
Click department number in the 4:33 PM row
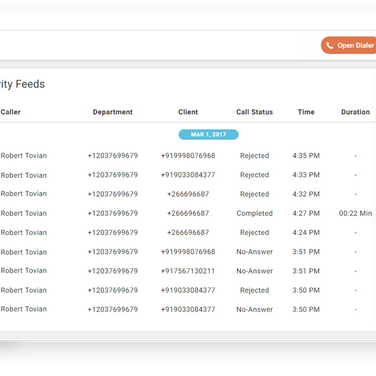tap(113, 175)
